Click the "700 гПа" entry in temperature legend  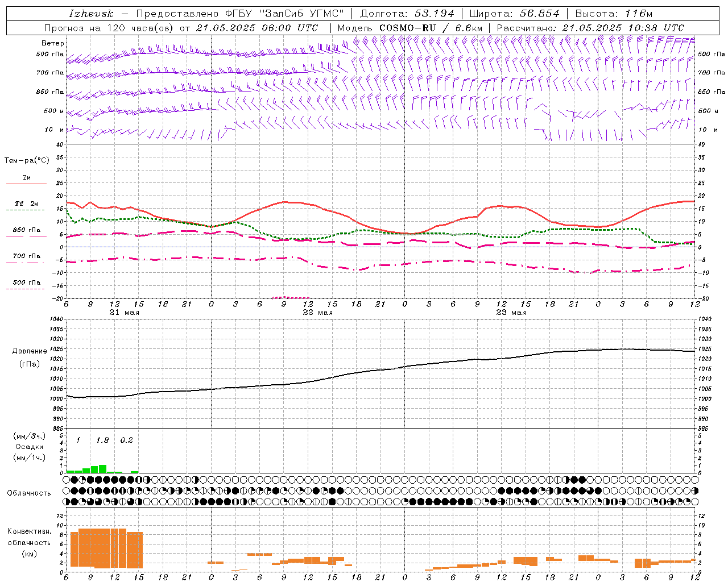(x=27, y=256)
